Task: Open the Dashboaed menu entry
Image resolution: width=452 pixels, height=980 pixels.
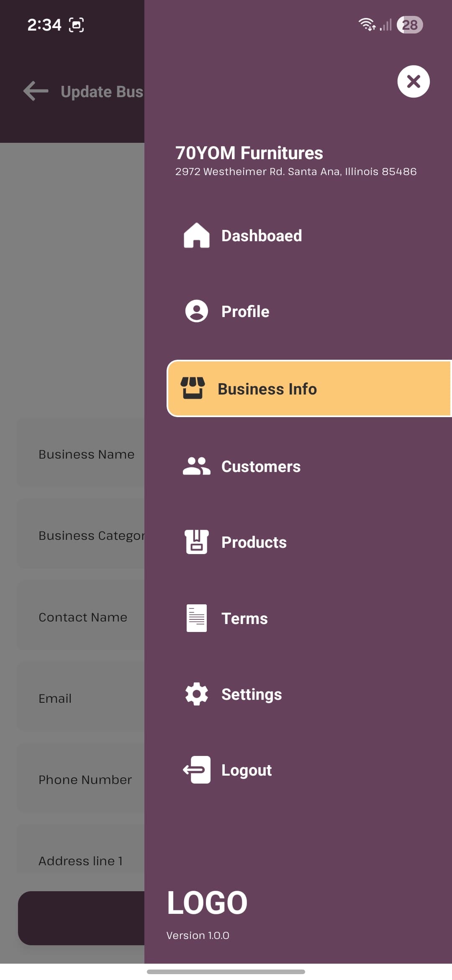Action: (262, 235)
